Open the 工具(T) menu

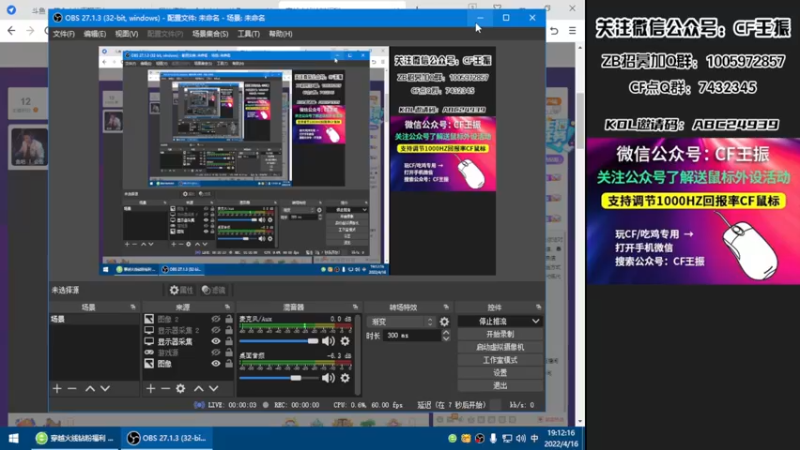click(248, 34)
